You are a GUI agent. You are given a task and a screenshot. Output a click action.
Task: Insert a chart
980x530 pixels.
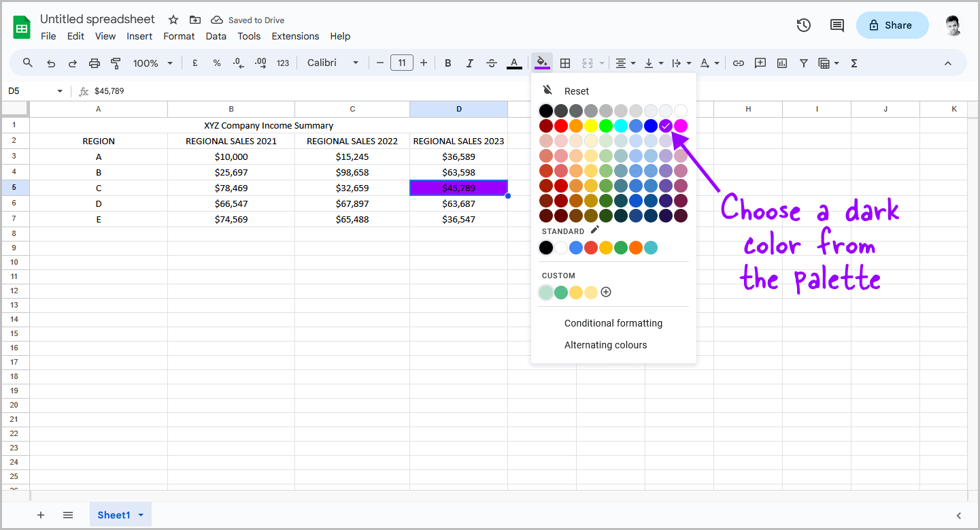tap(782, 62)
